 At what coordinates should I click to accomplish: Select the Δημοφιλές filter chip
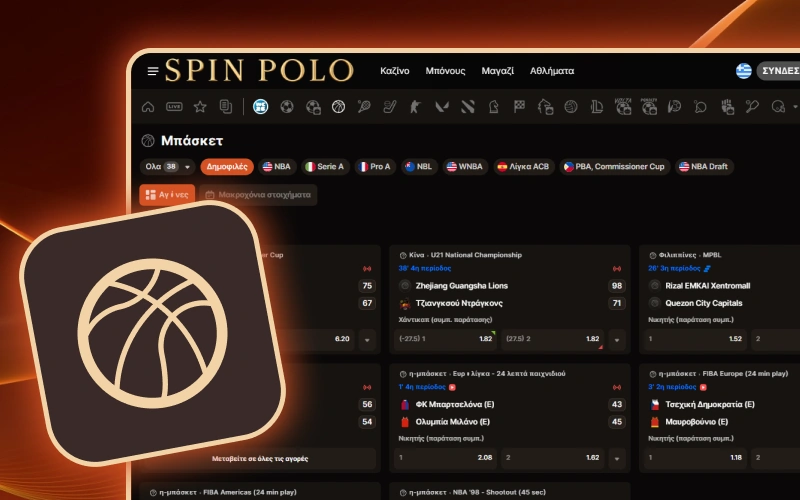click(227, 166)
